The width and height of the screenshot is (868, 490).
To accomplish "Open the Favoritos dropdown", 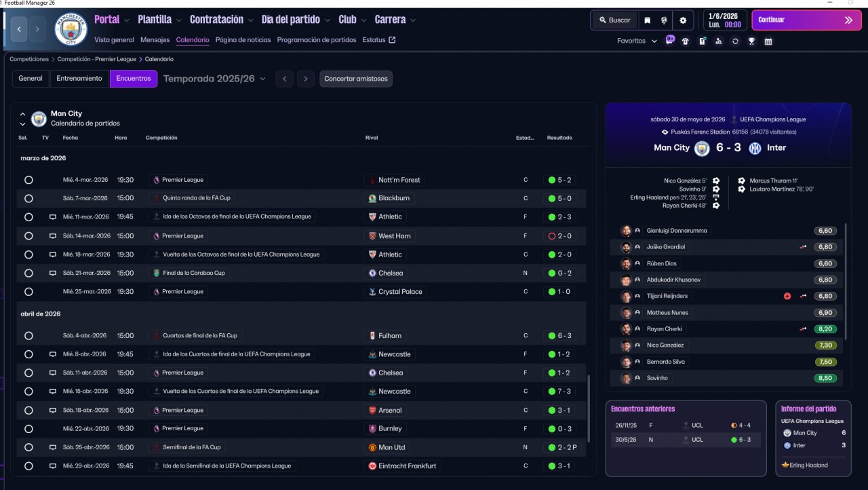I will tap(637, 41).
